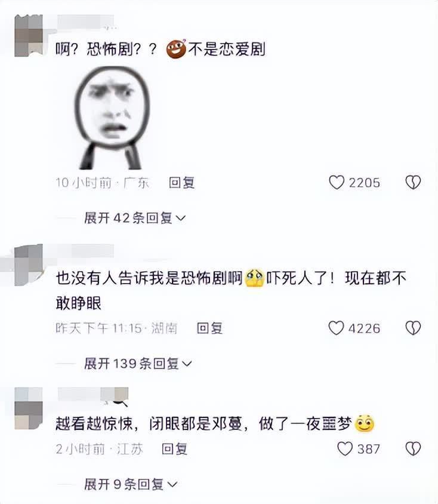Like the comment with 4226 likes
The height and width of the screenshot is (504, 438).
[x=336, y=328]
